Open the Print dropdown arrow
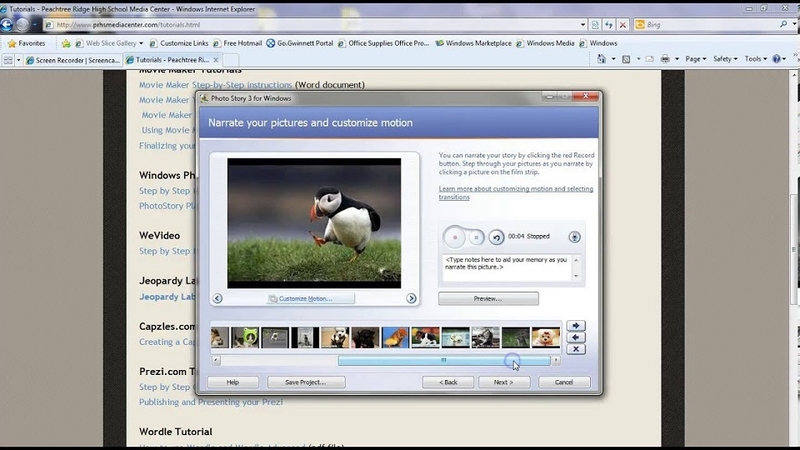 click(x=677, y=59)
